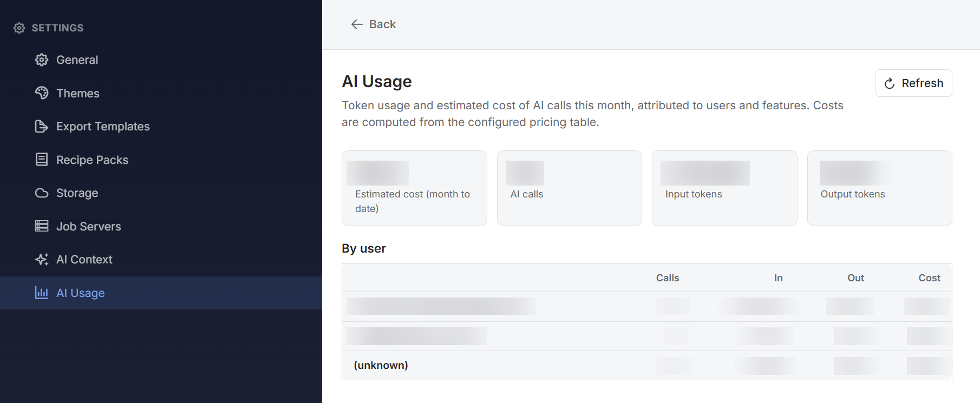The width and height of the screenshot is (980, 403).
Task: Click the Export Templates file icon
Action: 42,127
